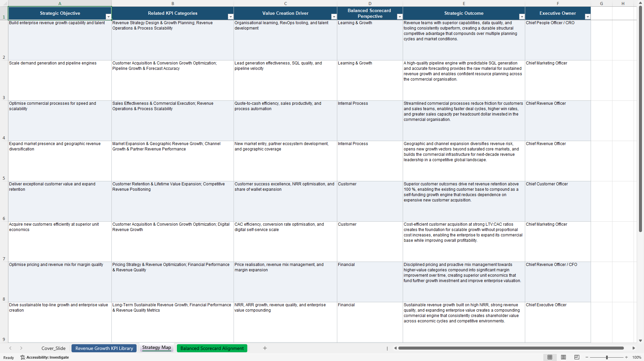This screenshot has width=644, height=361.
Task: Select 'Price realisation, revenue mix management' cell
Action: [285, 282]
